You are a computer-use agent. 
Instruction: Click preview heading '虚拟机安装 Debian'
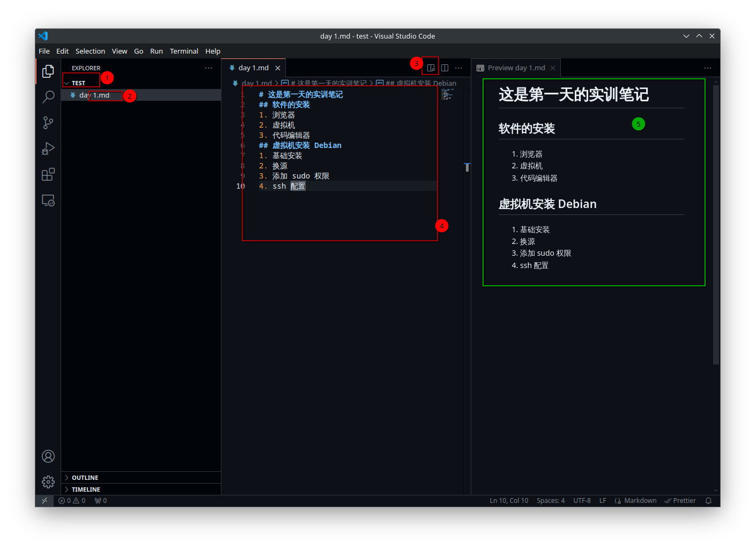tap(547, 204)
